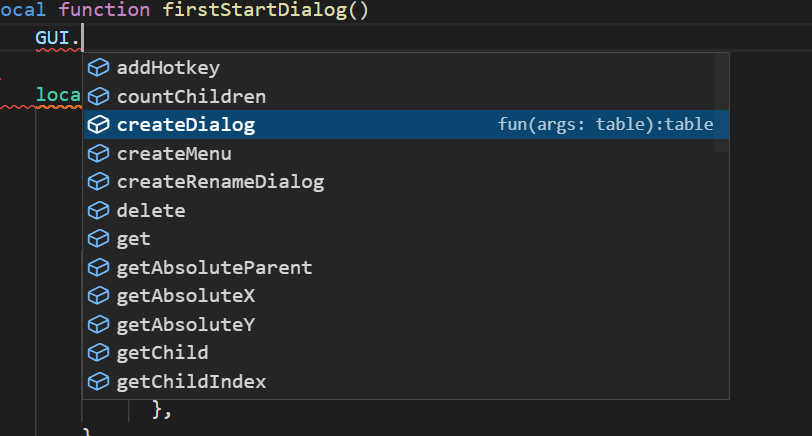
Task: Pick createMenu from the suggestions
Action: coord(406,153)
